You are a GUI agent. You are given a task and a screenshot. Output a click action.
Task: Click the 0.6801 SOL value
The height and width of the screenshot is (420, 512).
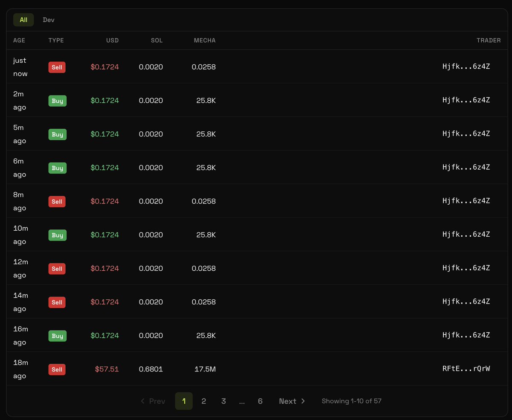click(151, 369)
